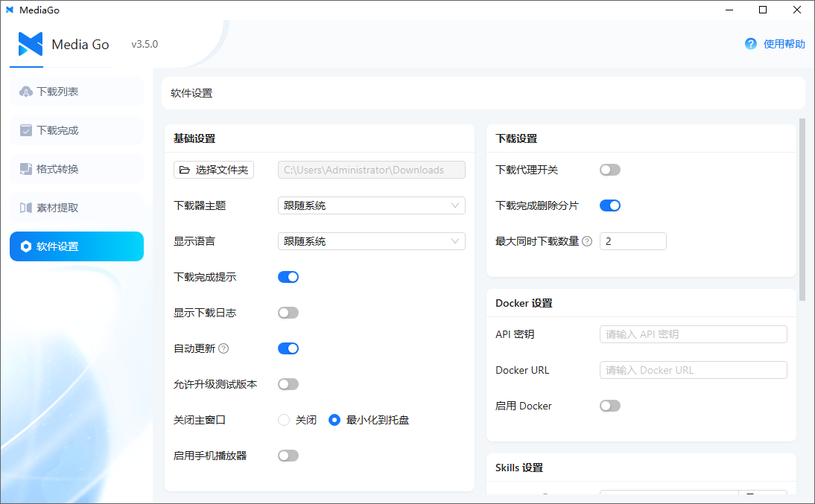Close the MediaGo window
The image size is (815, 504).
(797, 10)
